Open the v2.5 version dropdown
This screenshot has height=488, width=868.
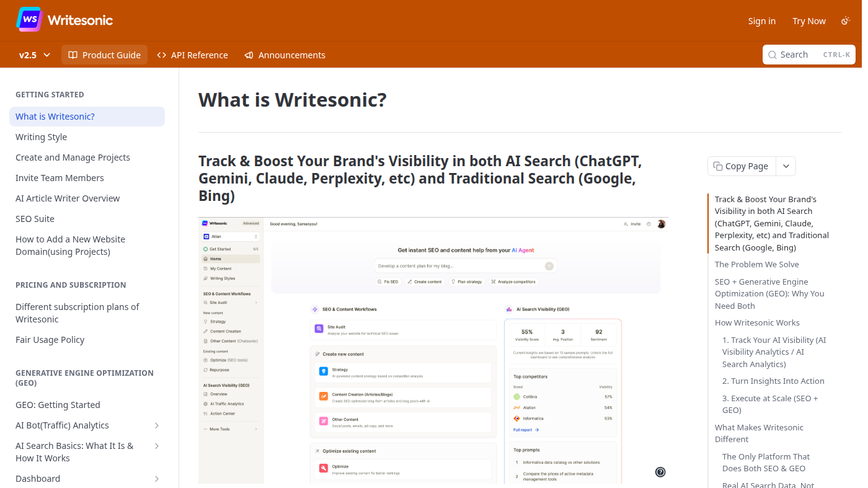coord(35,55)
